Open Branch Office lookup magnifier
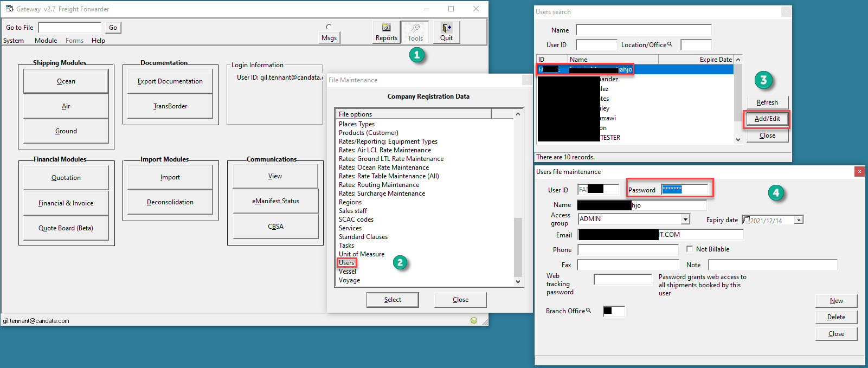868x368 pixels. (589, 311)
